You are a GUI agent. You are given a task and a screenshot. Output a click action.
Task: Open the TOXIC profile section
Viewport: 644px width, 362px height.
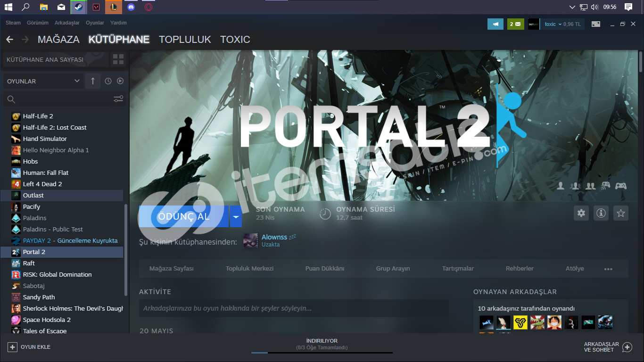pos(235,40)
